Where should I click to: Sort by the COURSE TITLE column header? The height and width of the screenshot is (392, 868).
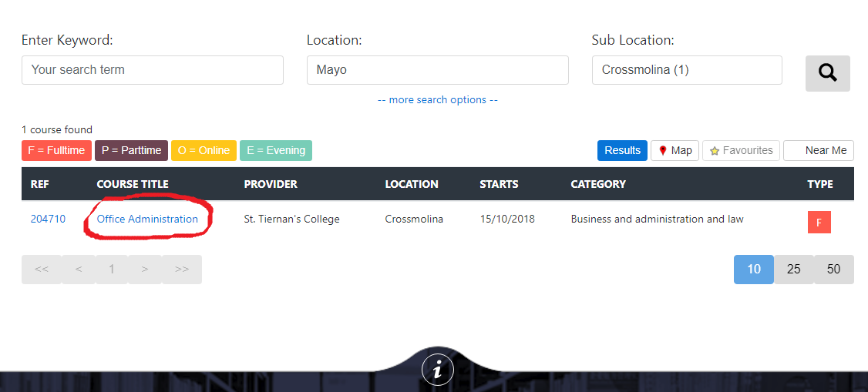point(133,184)
